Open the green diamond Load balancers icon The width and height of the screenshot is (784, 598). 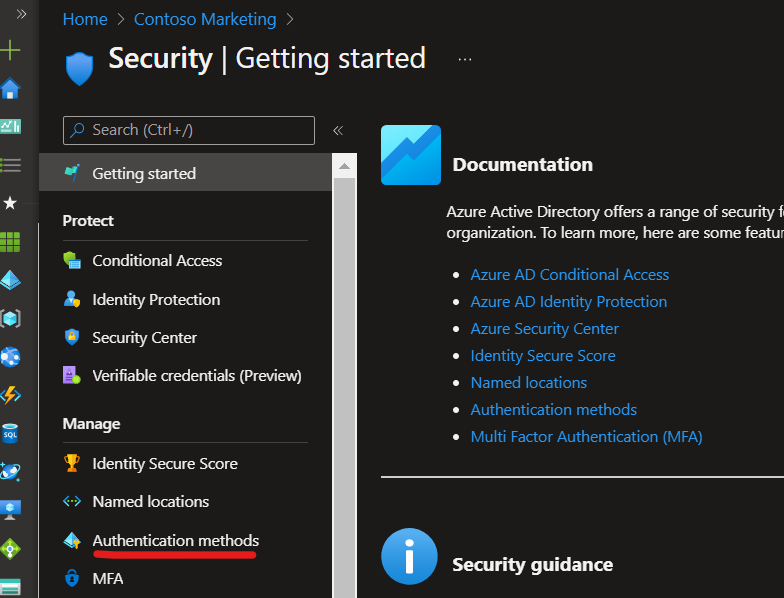[10, 548]
